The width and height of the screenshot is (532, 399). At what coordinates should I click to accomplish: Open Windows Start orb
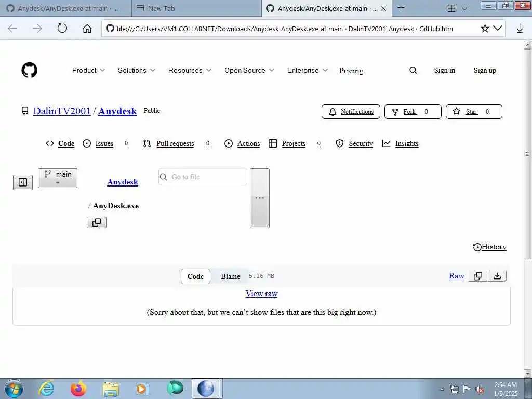click(x=14, y=389)
